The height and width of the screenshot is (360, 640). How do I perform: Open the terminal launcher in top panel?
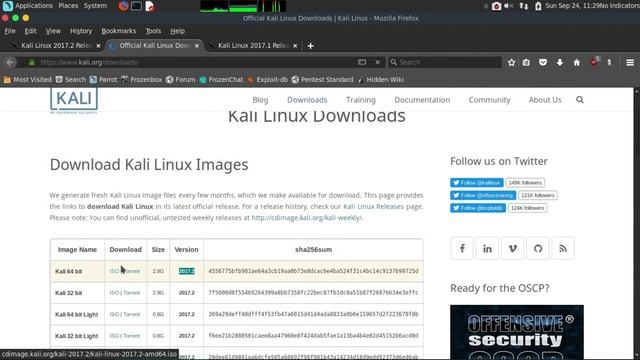[x=136, y=6]
